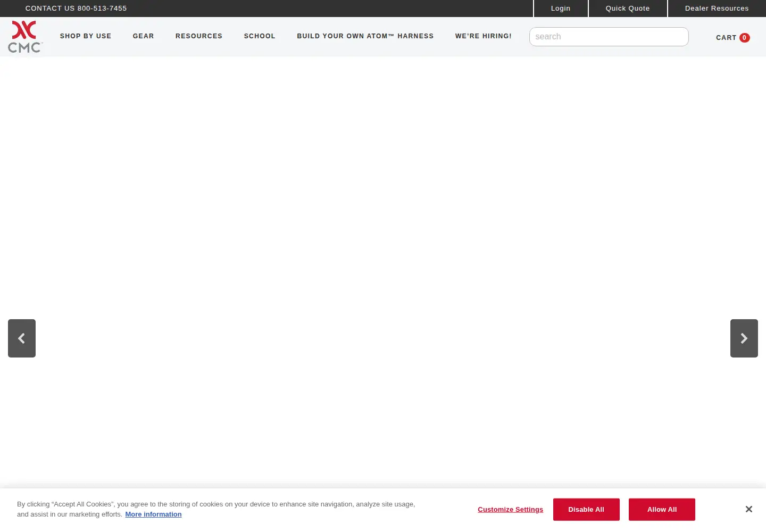
Task: View the CART label
Action: tap(726, 38)
